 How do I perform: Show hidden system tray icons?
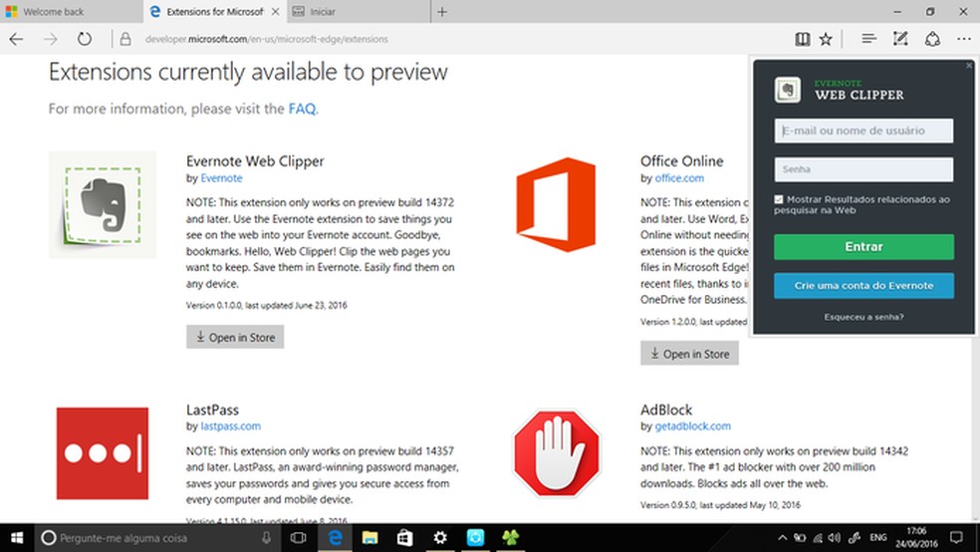coord(783,538)
